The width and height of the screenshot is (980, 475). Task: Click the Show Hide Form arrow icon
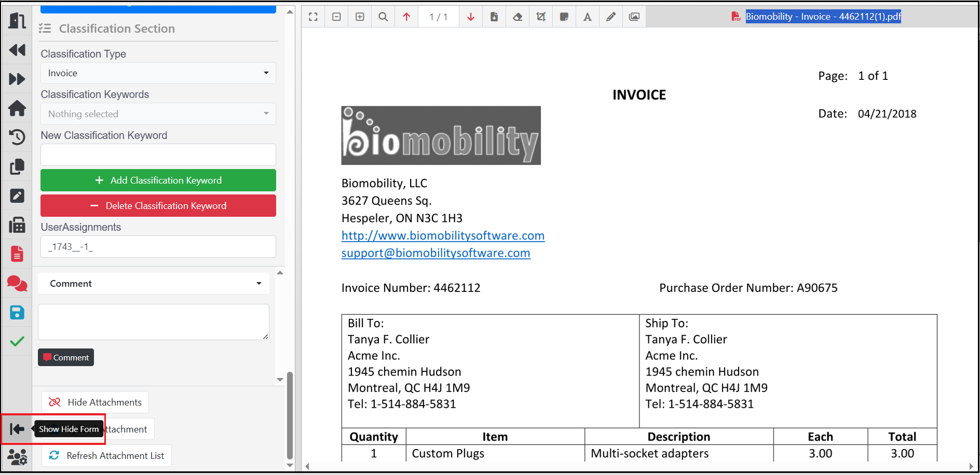[17, 429]
